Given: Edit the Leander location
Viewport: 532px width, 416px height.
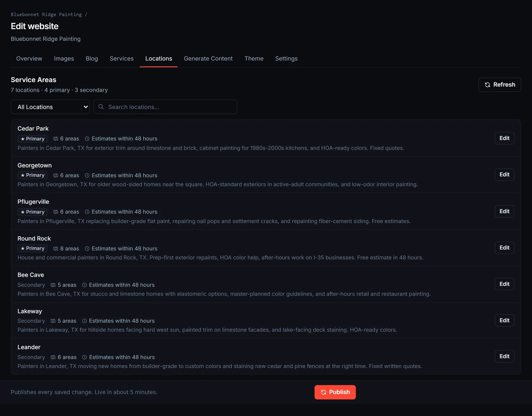Looking at the screenshot, I should pos(505,356).
